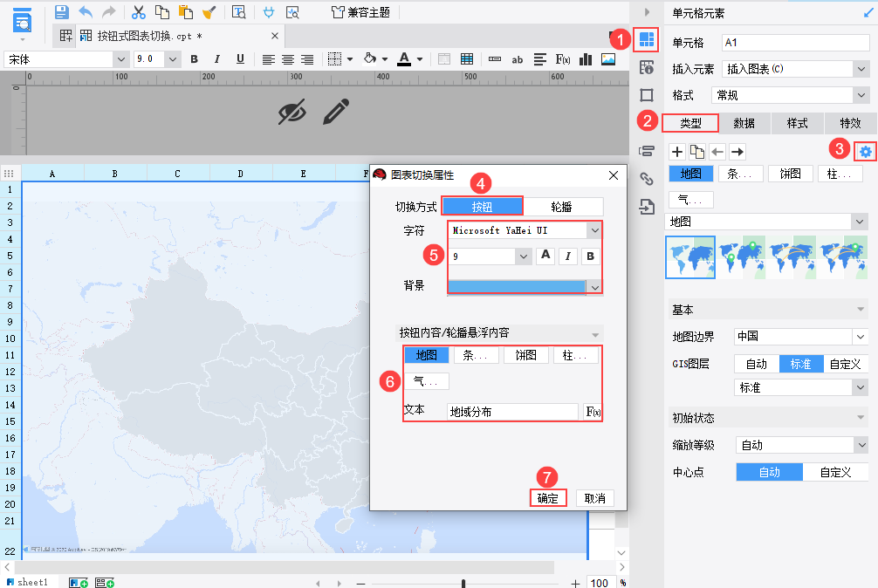Switch to the 数据 tab
The height and width of the screenshot is (588, 878).
(744, 123)
